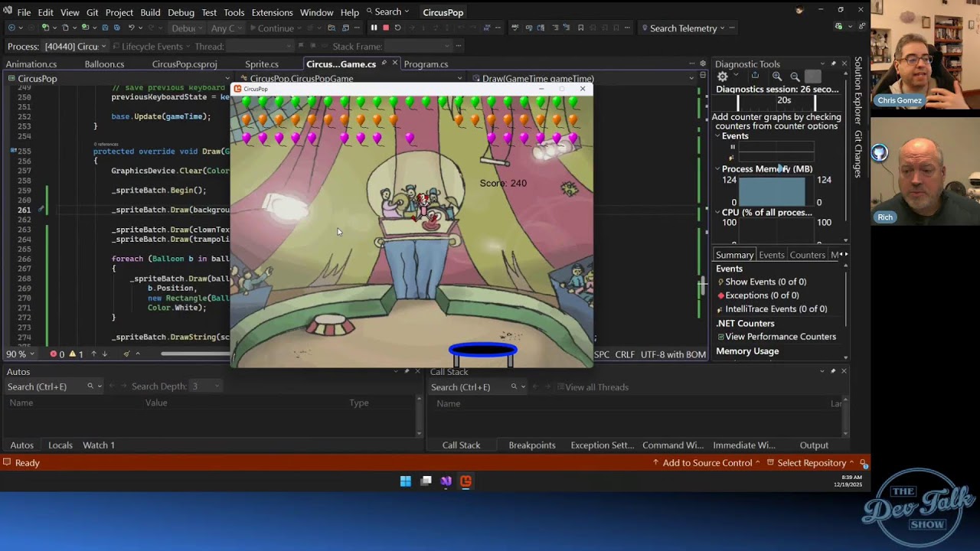
Task: Open the Debug configuration dropdown
Action: pos(187,28)
